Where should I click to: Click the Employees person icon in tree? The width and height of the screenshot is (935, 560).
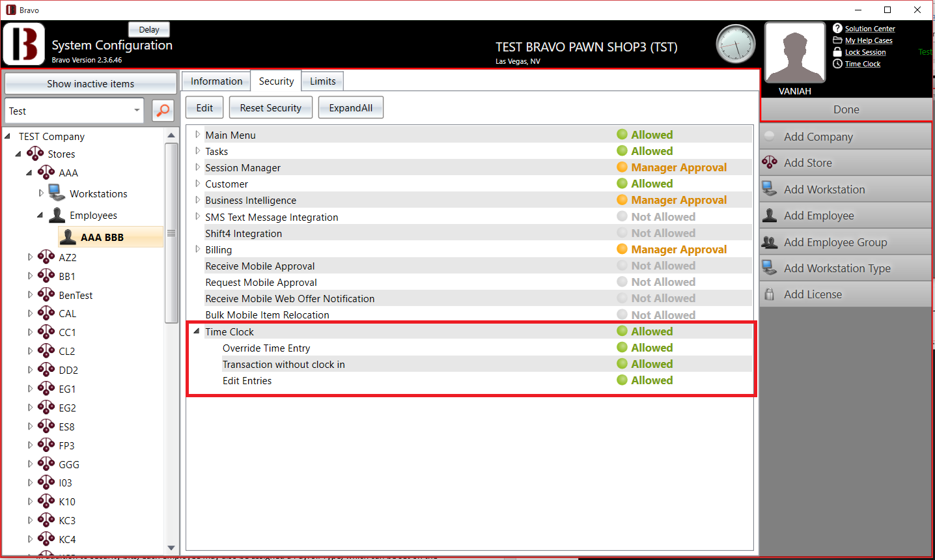pyautogui.click(x=57, y=215)
